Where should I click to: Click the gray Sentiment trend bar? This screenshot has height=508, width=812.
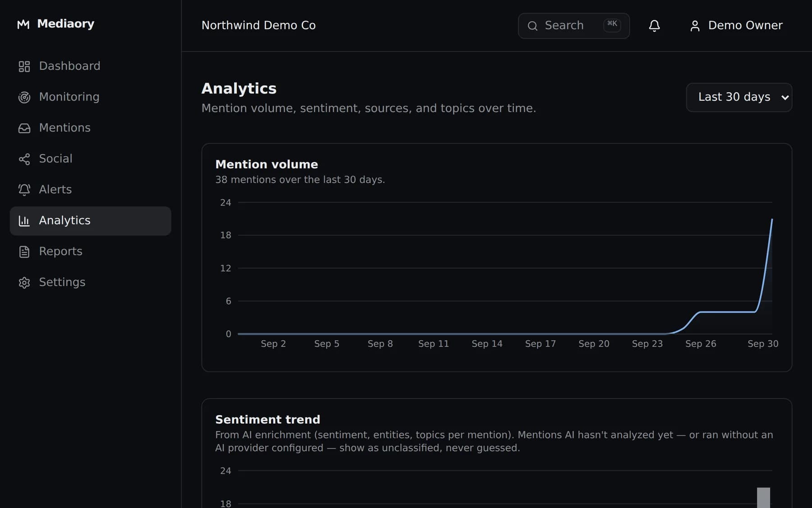pos(763,498)
